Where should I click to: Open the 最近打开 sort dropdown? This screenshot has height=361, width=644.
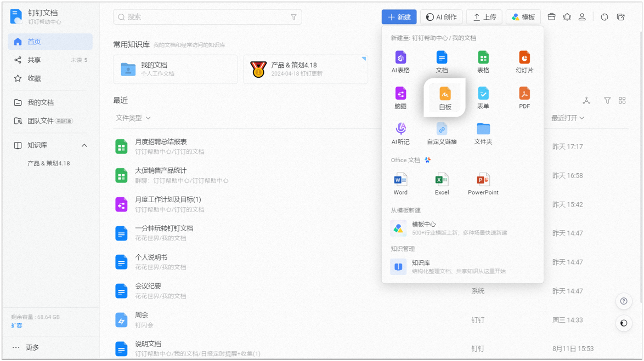pyautogui.click(x=568, y=118)
